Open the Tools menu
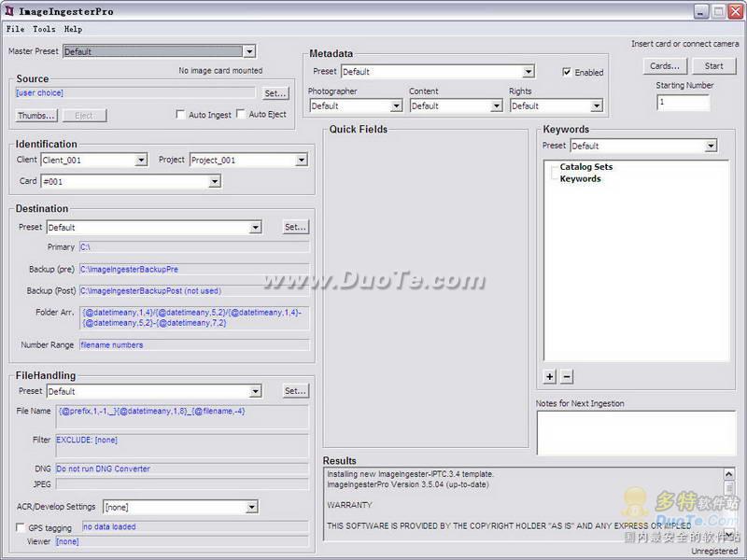The height and width of the screenshot is (560, 747). point(44,29)
